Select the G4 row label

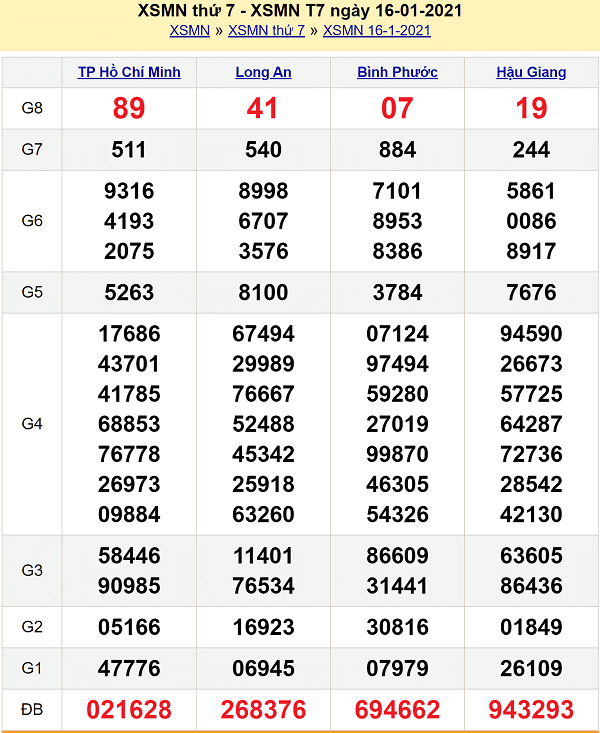pos(32,424)
